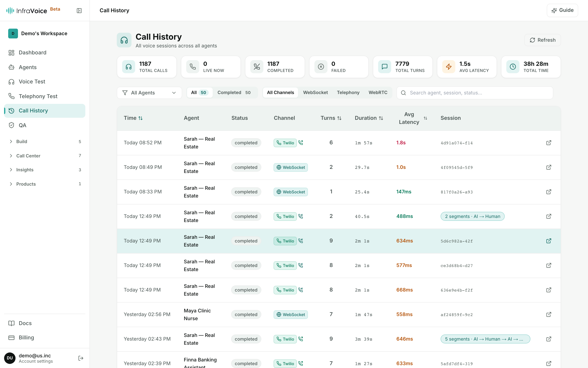
Task: Open the Guide sparkle button
Action: [x=562, y=10]
